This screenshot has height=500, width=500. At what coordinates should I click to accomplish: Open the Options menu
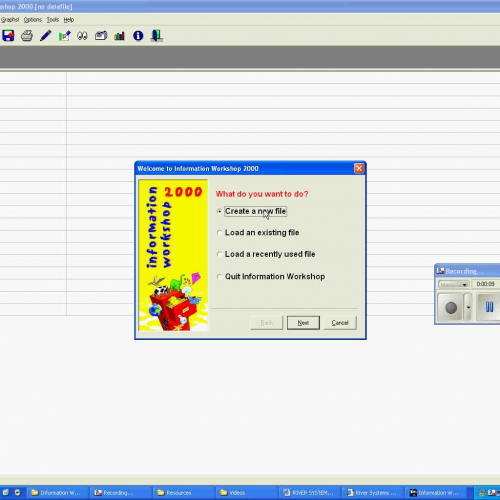(x=33, y=20)
